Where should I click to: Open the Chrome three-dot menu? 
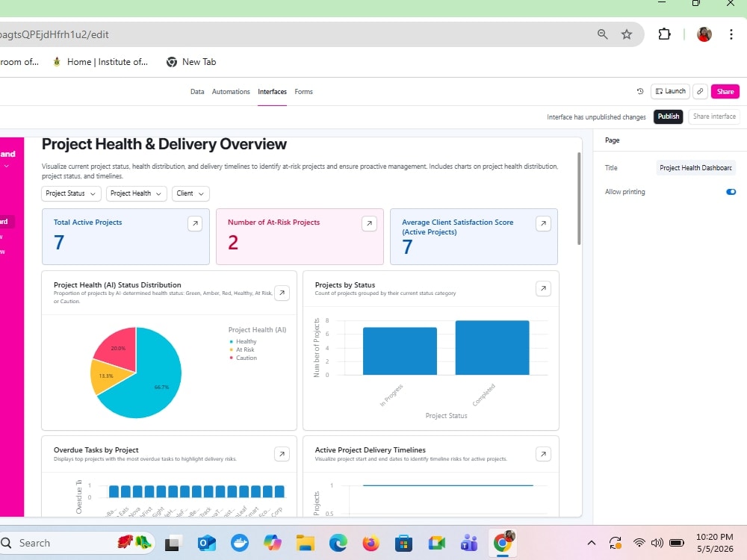coord(731,34)
